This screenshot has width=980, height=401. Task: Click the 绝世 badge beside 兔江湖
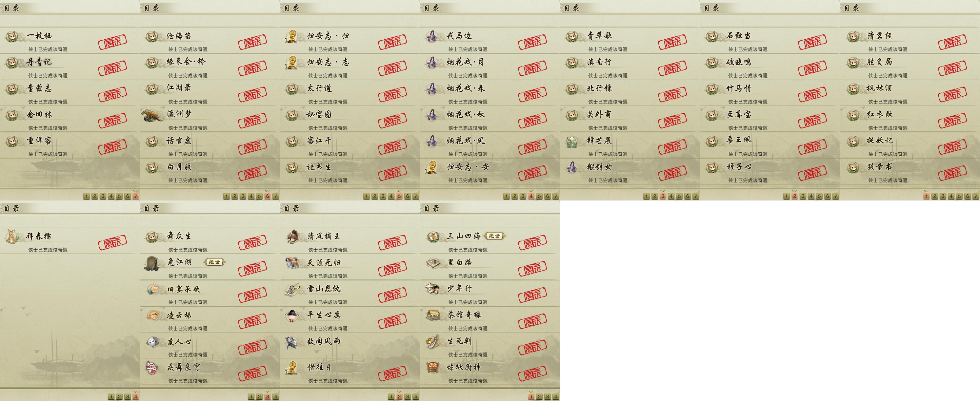[x=214, y=262]
